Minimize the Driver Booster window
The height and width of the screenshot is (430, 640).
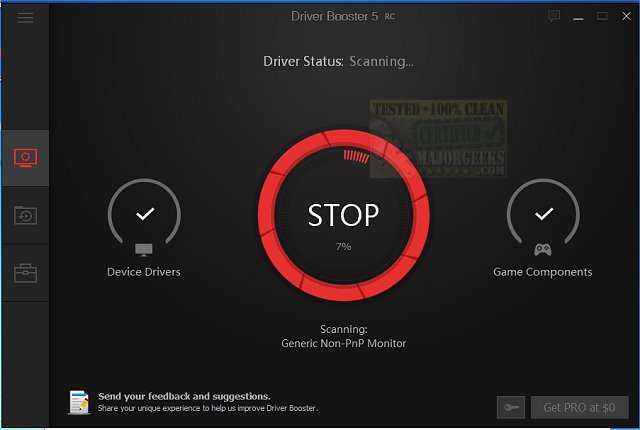coord(578,17)
